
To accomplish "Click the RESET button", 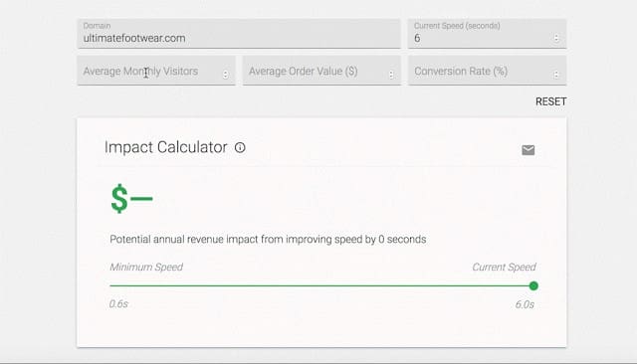I will coord(550,101).
